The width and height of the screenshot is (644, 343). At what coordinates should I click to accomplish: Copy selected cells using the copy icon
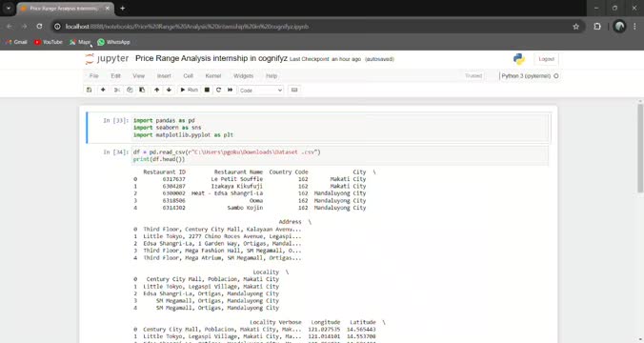[x=130, y=90]
